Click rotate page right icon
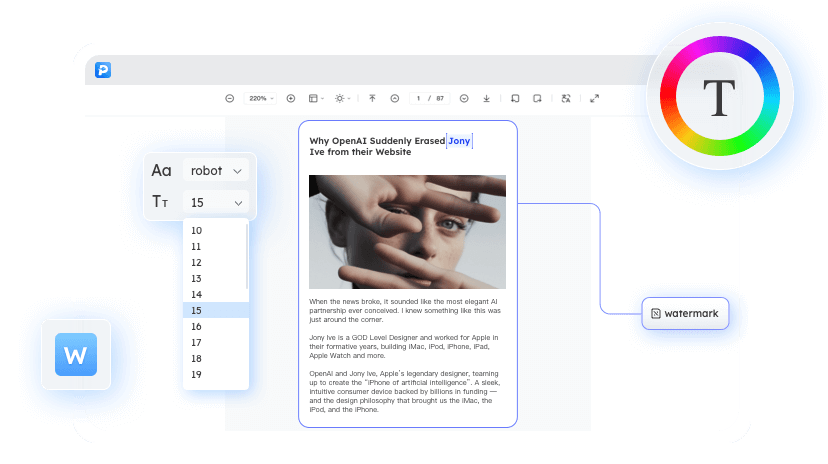828x464 pixels. click(538, 98)
